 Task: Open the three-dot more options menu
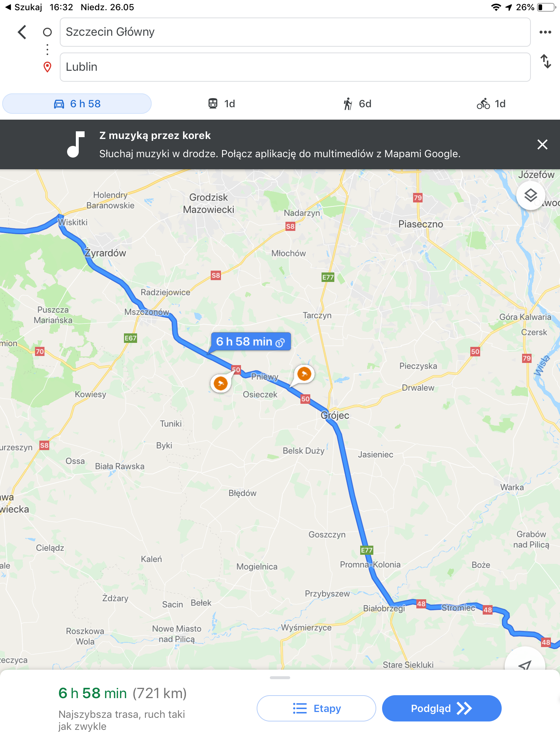[545, 32]
